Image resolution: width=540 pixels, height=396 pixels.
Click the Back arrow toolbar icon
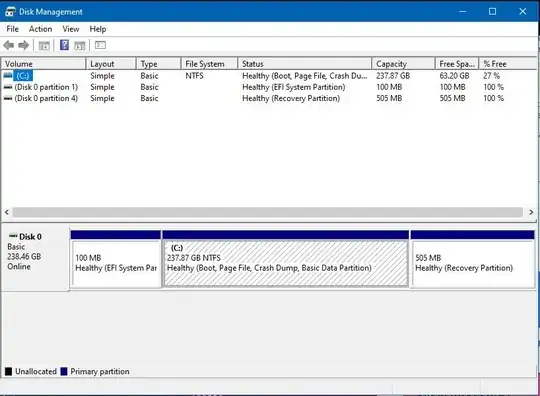[9, 45]
